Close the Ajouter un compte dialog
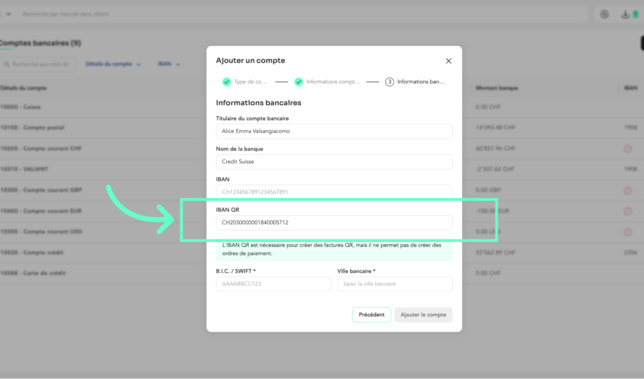The width and height of the screenshot is (644, 379). point(448,61)
